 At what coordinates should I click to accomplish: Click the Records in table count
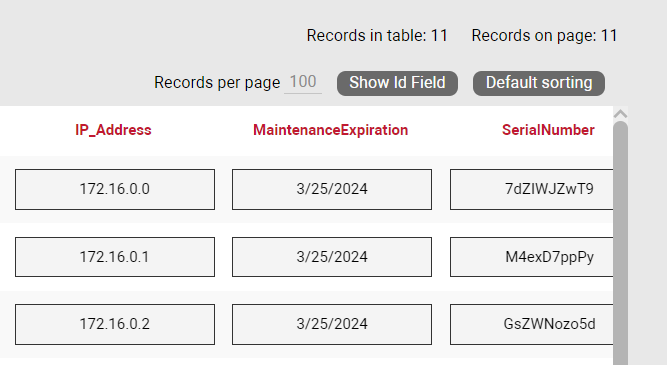377,36
